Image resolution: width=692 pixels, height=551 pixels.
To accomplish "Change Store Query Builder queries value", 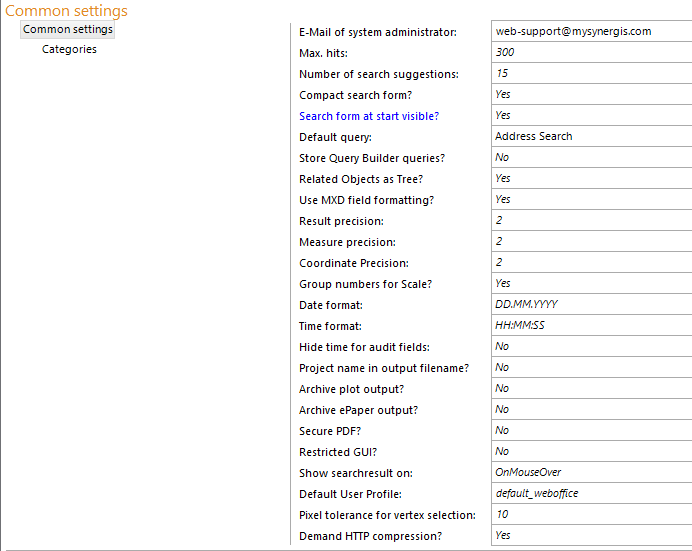I will tap(590, 157).
